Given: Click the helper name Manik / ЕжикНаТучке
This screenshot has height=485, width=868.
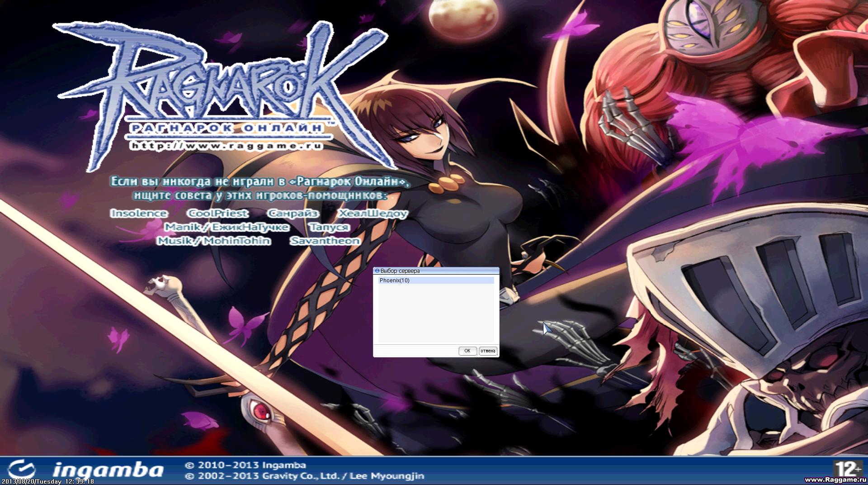Looking at the screenshot, I should tap(226, 227).
